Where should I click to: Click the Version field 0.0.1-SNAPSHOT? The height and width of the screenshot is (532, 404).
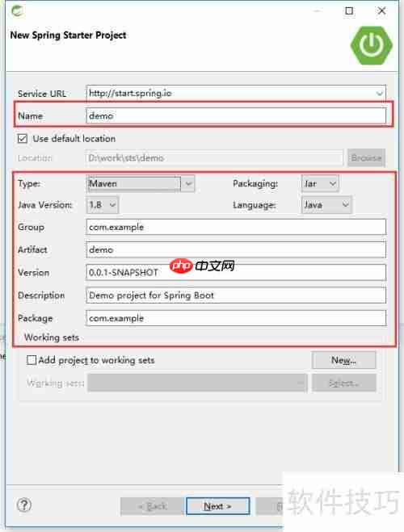[236, 272]
